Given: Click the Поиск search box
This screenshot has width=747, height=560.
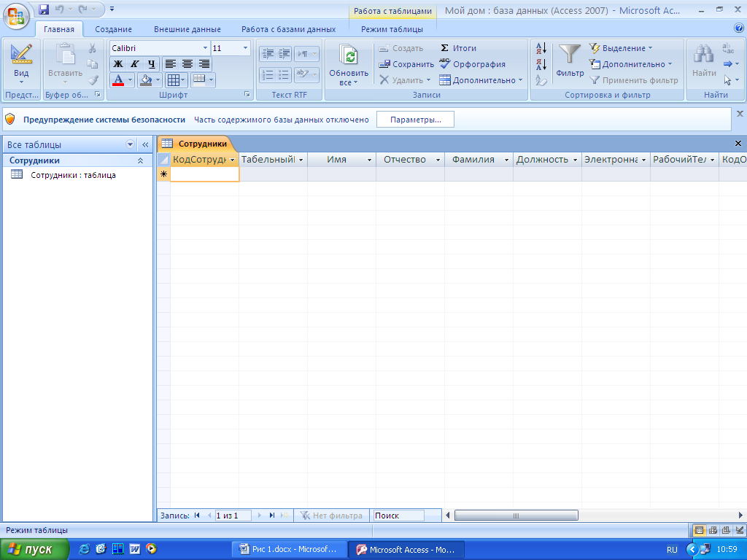Looking at the screenshot, I should (398, 516).
